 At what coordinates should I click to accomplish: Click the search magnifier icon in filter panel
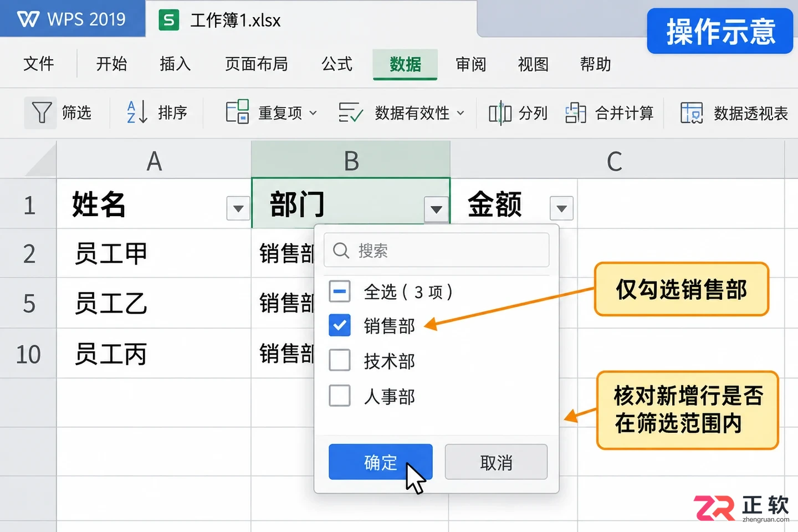tap(341, 250)
